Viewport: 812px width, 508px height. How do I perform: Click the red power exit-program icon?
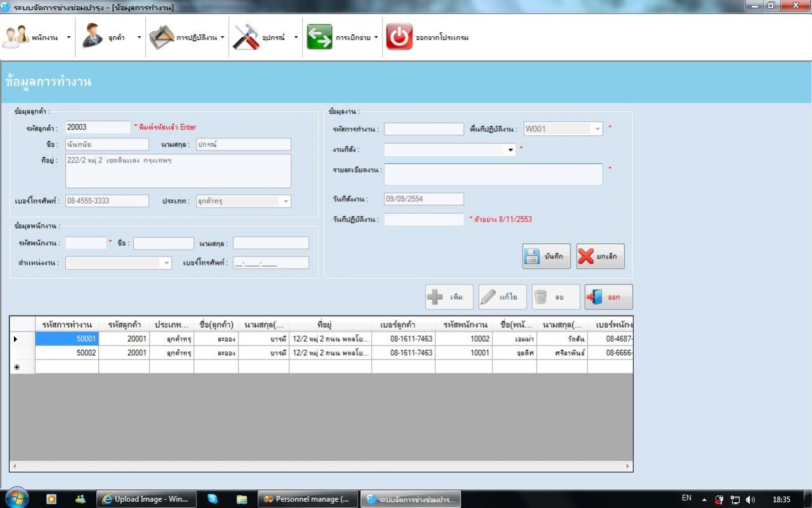(399, 37)
